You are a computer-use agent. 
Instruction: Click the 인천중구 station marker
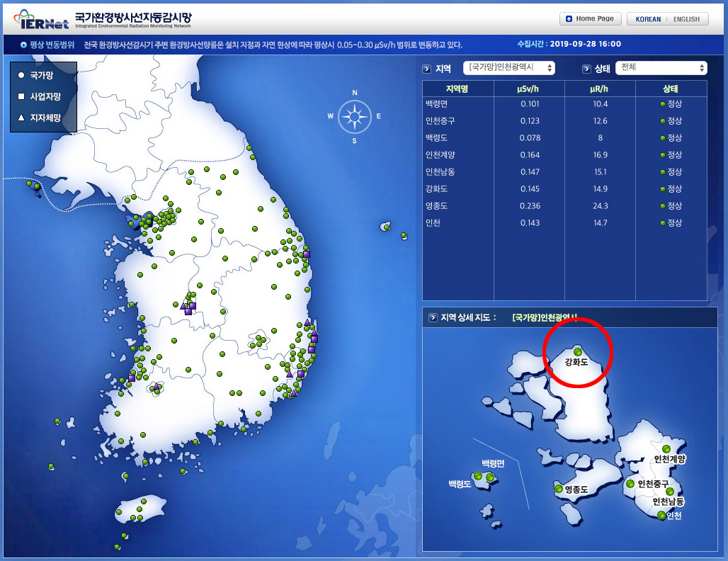coord(630,484)
